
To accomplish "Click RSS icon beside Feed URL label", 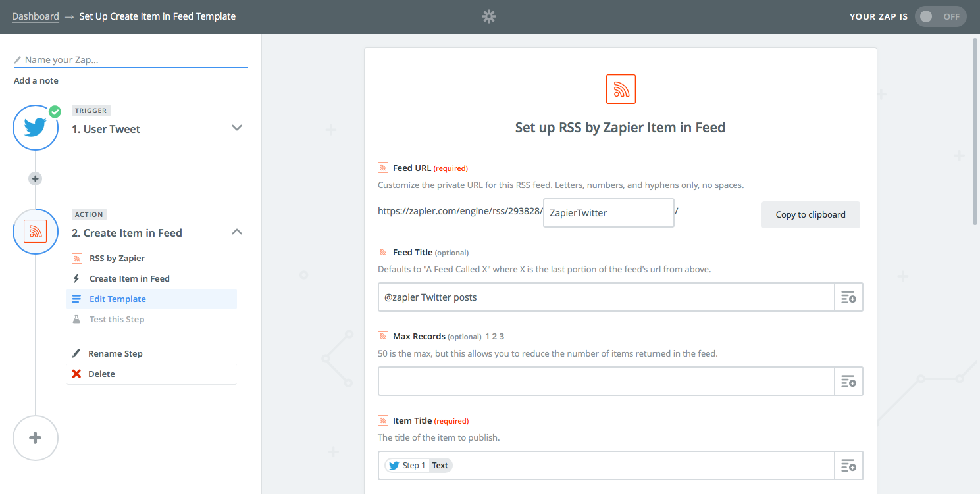I will 383,168.
